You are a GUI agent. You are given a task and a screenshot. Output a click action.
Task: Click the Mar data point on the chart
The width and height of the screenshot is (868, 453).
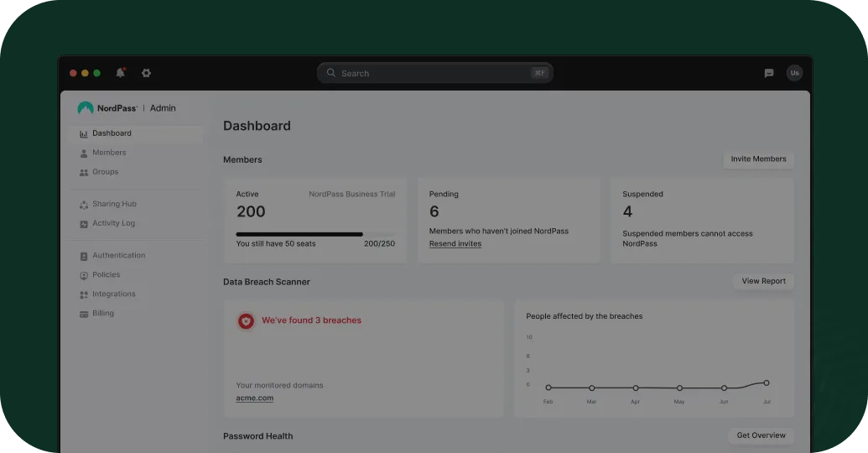[592, 388]
